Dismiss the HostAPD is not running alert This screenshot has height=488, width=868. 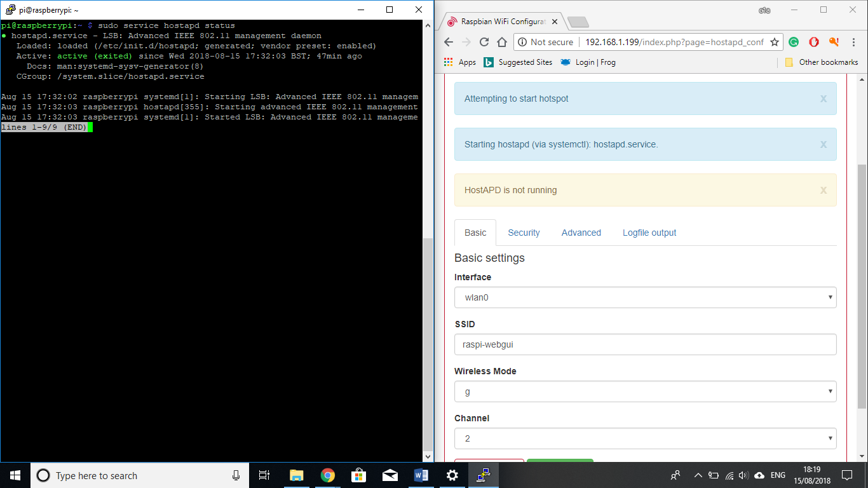pos(823,190)
